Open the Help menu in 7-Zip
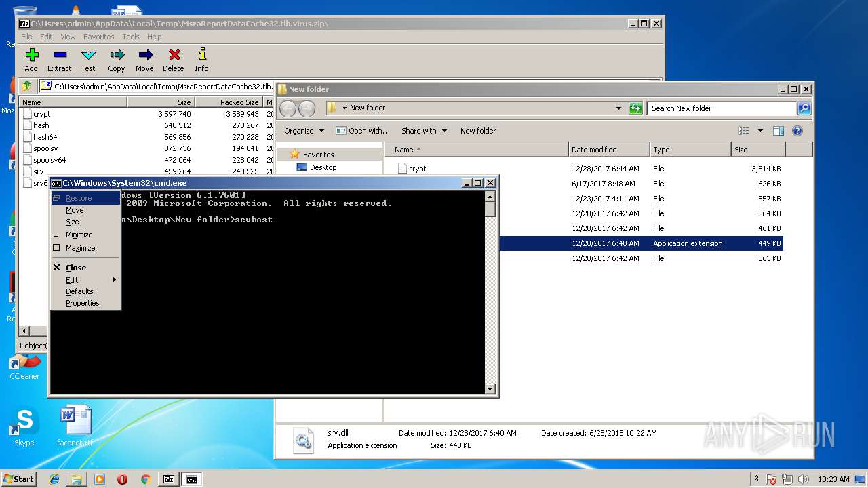This screenshot has height=488, width=868. tap(155, 37)
